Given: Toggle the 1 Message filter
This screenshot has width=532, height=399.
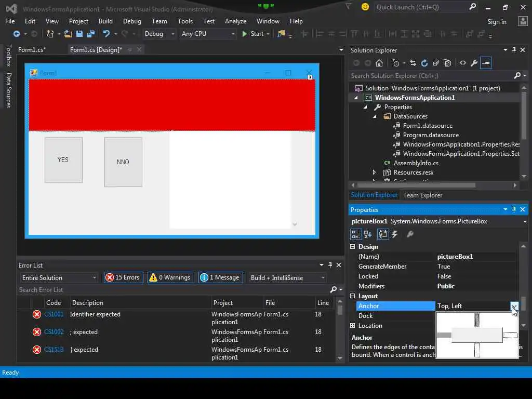Looking at the screenshot, I should coord(220,277).
